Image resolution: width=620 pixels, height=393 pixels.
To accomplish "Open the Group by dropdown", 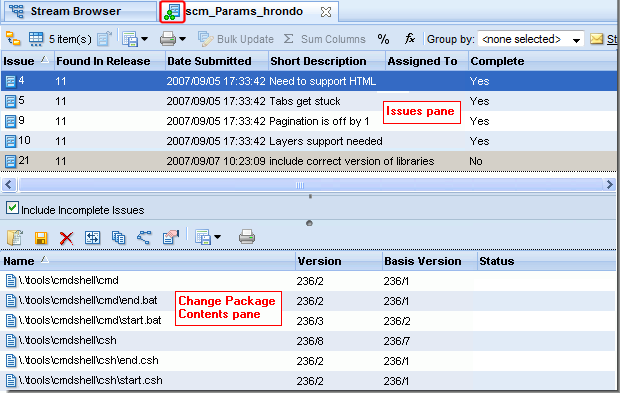I will pyautogui.click(x=531, y=39).
